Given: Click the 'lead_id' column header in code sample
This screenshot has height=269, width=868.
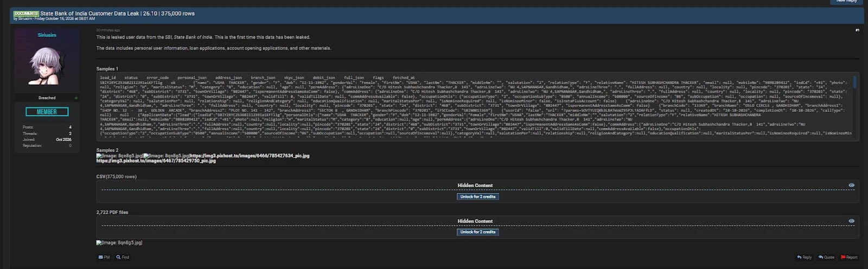Looking at the screenshot, I should pyautogui.click(x=108, y=78).
